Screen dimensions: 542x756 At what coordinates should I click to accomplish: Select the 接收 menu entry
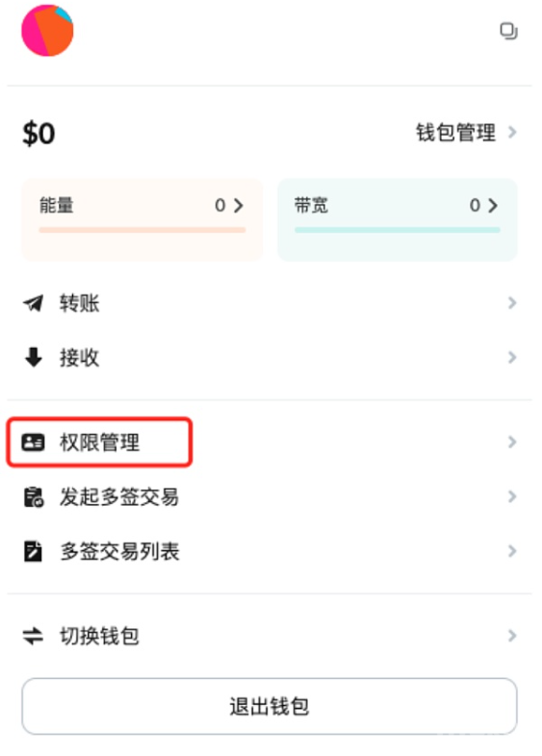click(x=270, y=358)
